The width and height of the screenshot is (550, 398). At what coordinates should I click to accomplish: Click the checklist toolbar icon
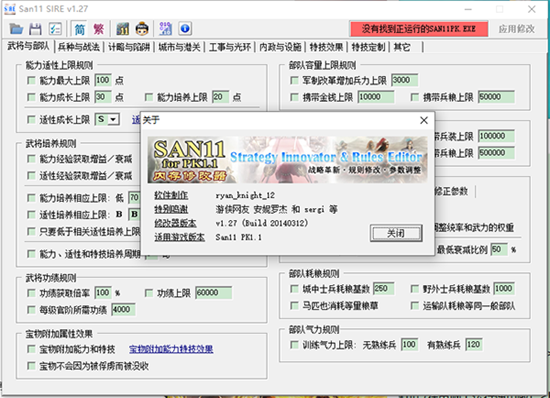pos(55,29)
